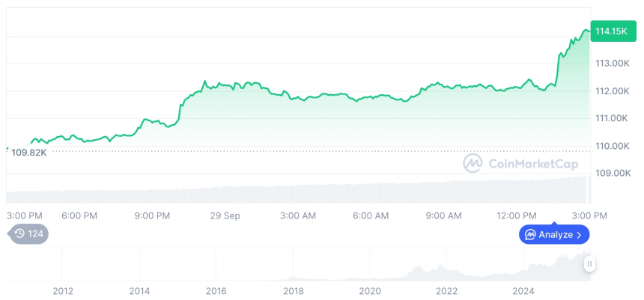Click the 113.00K price axis label
The image size is (644, 300).
(611, 63)
